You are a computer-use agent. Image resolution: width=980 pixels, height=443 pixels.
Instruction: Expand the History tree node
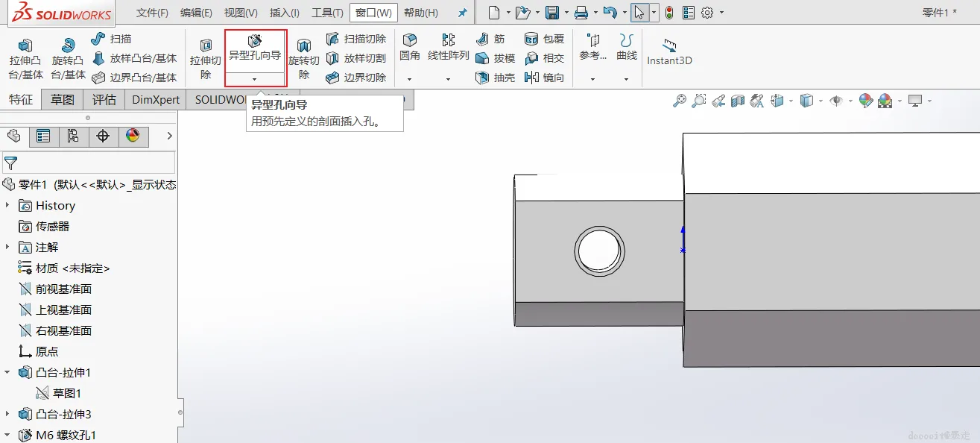click(7, 205)
